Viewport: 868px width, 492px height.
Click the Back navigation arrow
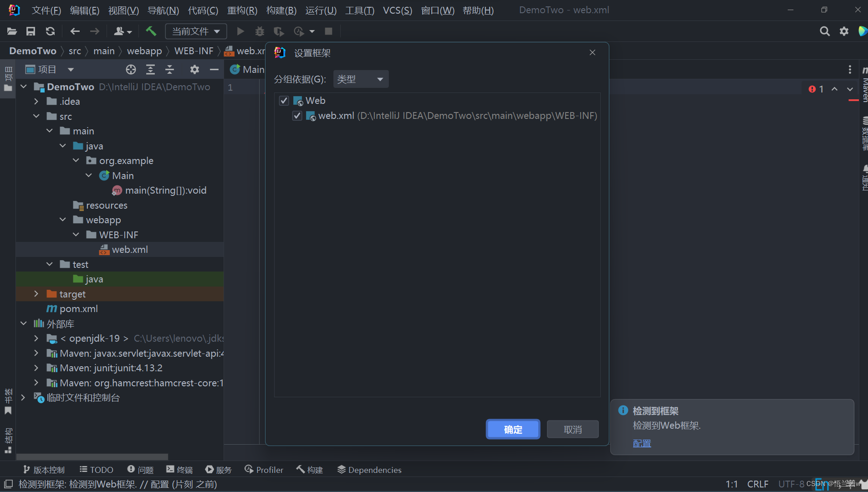click(x=75, y=31)
